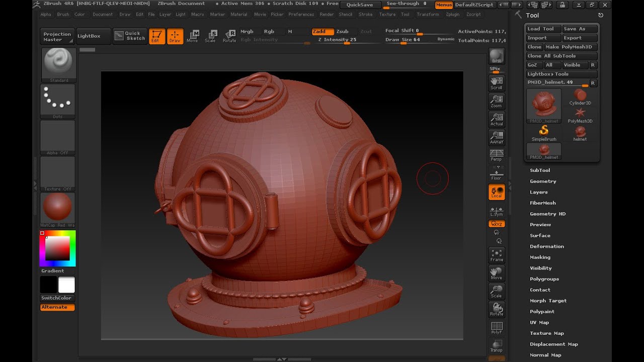Click the BPR render icon
This screenshot has width=644, height=362.
[497, 56]
